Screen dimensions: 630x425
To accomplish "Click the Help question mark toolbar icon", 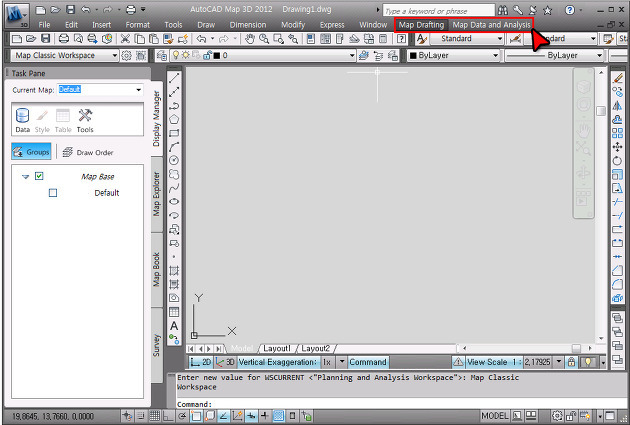I will point(401,39).
